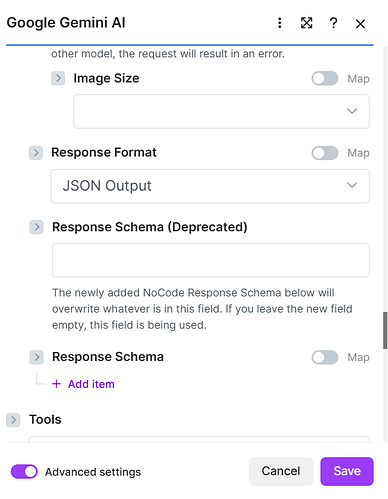
Task: Click the plus icon beside Add item
Action: coord(56,384)
